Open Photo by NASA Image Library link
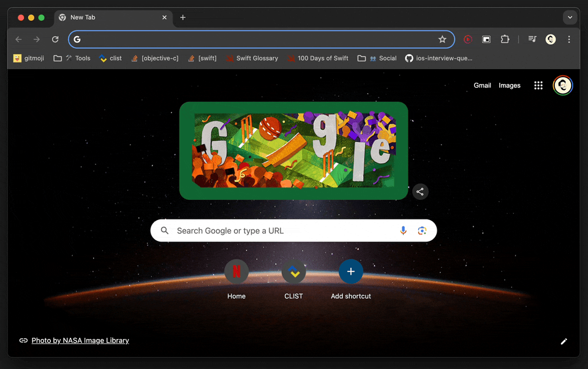588x369 pixels. 80,340
